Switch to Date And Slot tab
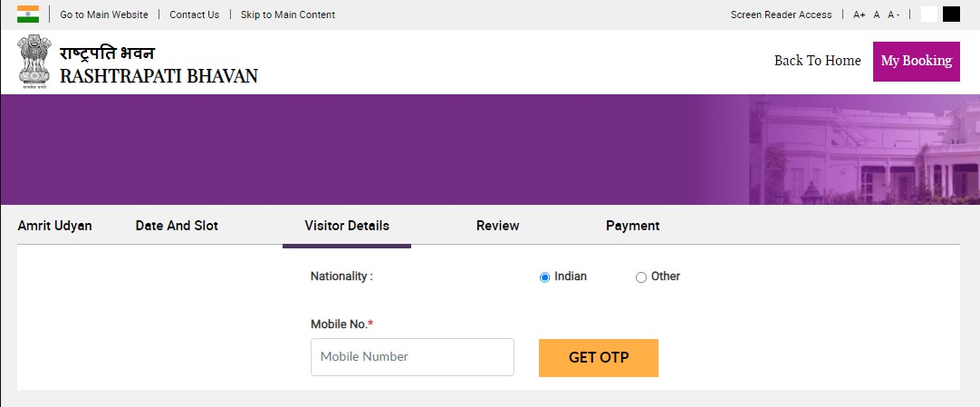Image resolution: width=980 pixels, height=407 pixels. point(177,226)
